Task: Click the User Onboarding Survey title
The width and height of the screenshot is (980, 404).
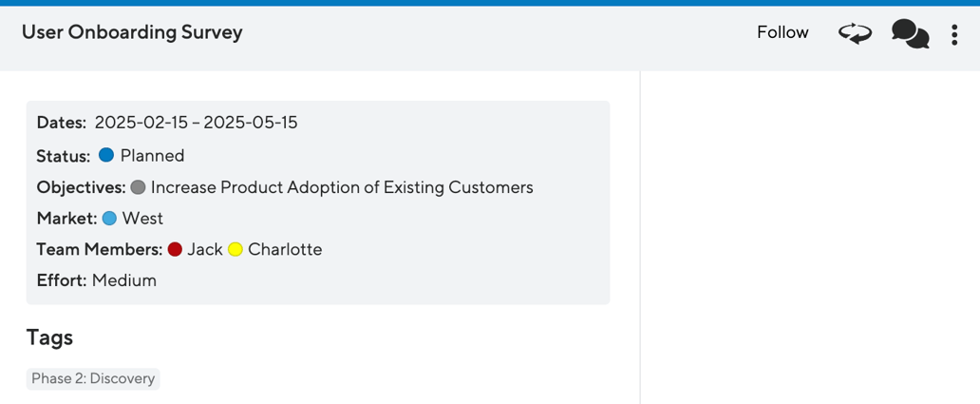Action: click(132, 32)
